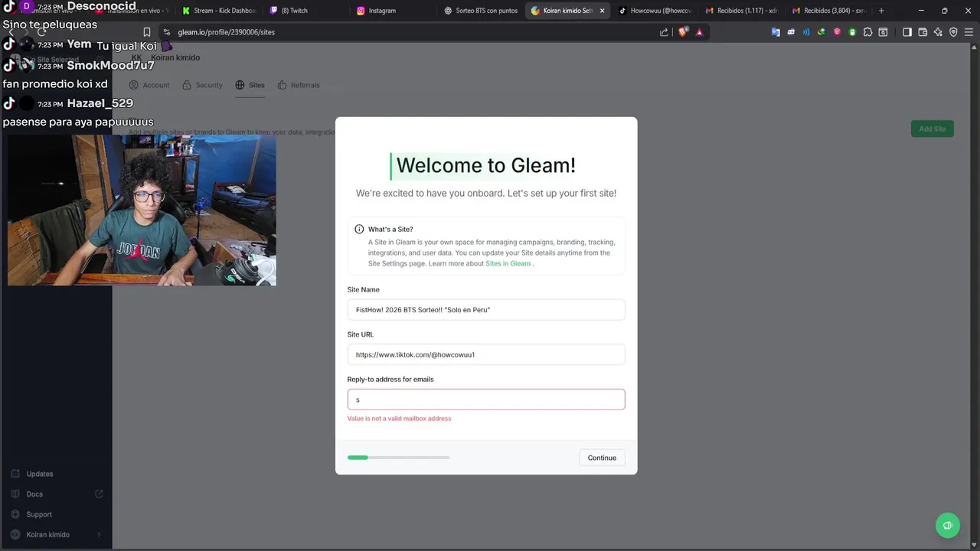Screen dimensions: 980x551
Task: Click the invalid mailbox address error text
Action: point(399,419)
